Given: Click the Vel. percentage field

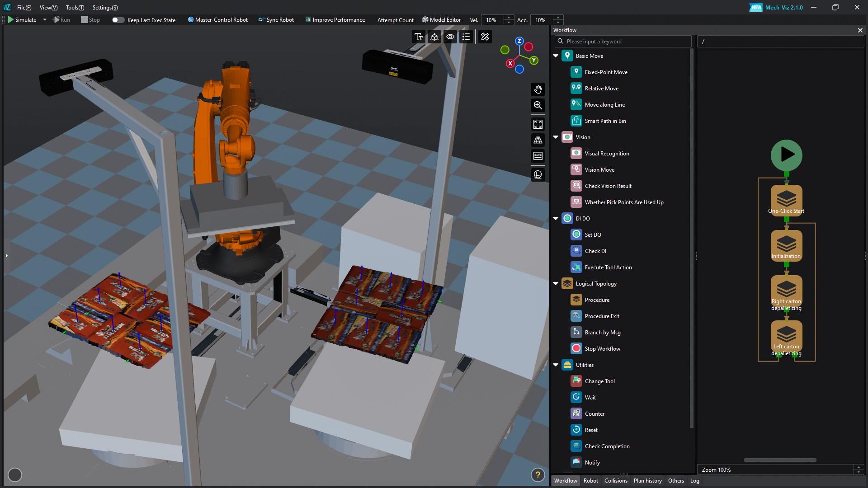Looking at the screenshot, I should (493, 20).
